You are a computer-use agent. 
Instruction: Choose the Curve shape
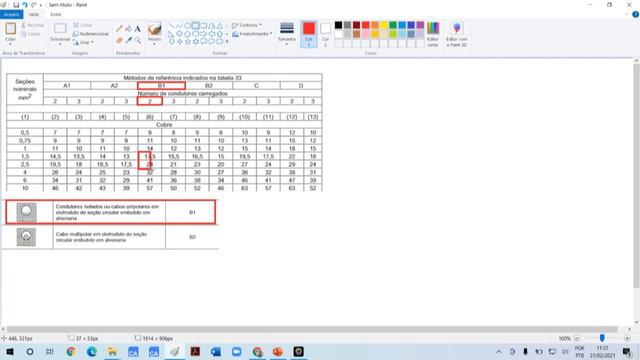179,26
